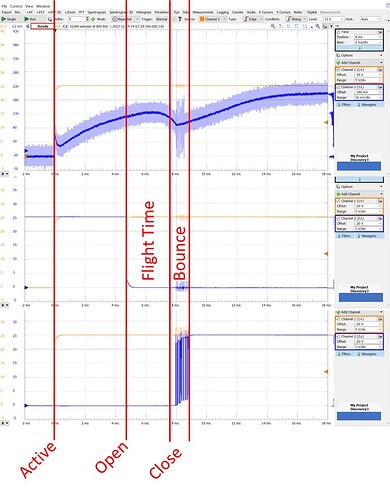
Task: Click the green Add Channel plus icon
Action: click(x=338, y=62)
